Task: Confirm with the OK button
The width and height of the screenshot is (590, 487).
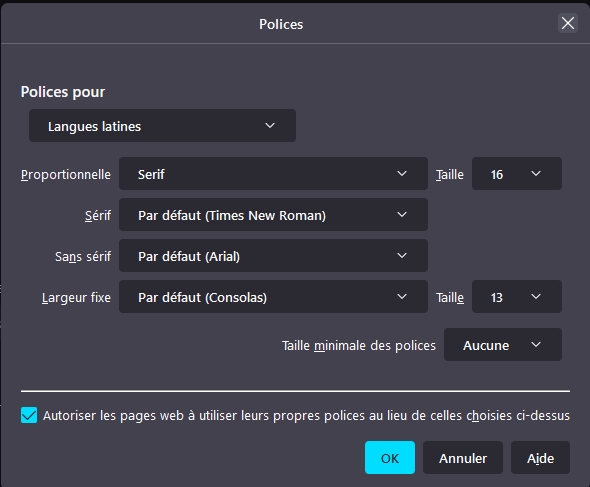Action: [x=390, y=458]
